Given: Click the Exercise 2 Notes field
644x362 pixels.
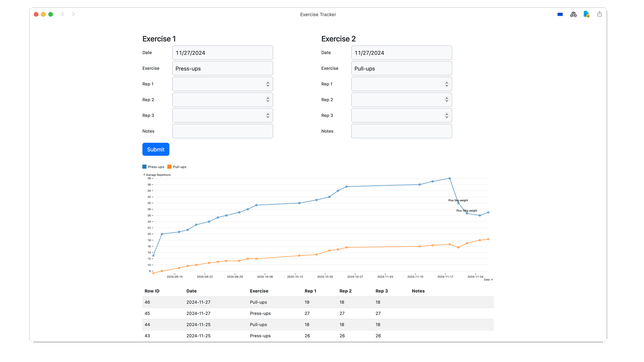Looking at the screenshot, I should [401, 131].
